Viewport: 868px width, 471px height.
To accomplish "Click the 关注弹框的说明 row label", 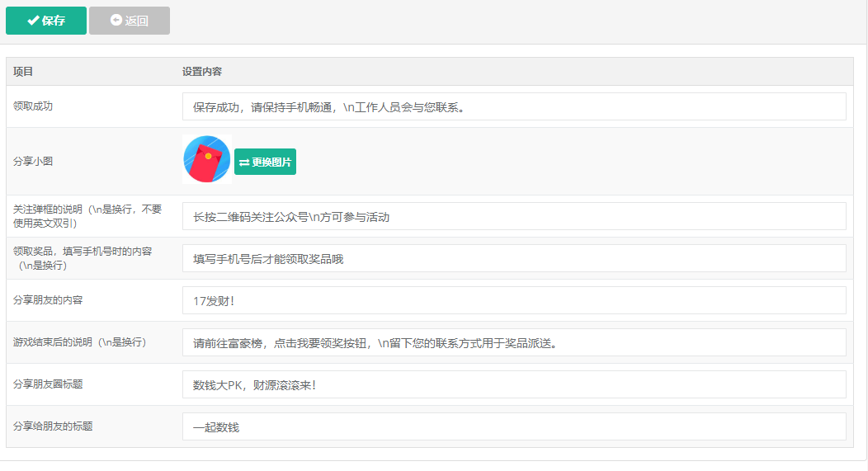I will coord(87,216).
